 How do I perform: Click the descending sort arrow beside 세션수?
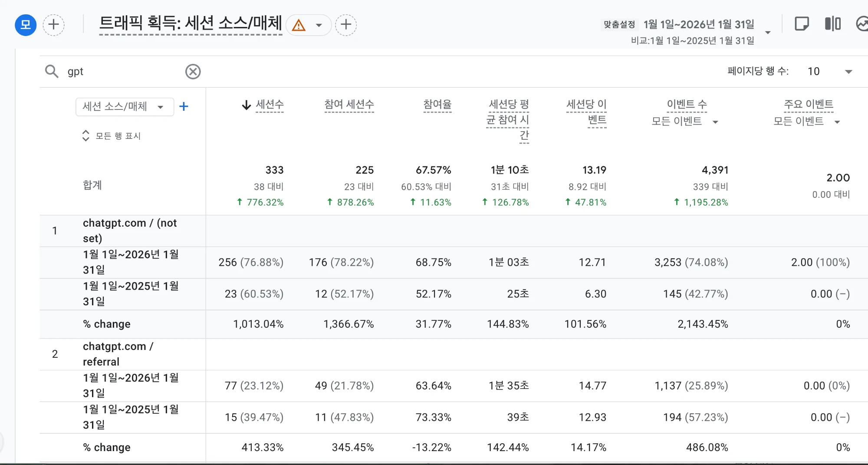click(247, 105)
